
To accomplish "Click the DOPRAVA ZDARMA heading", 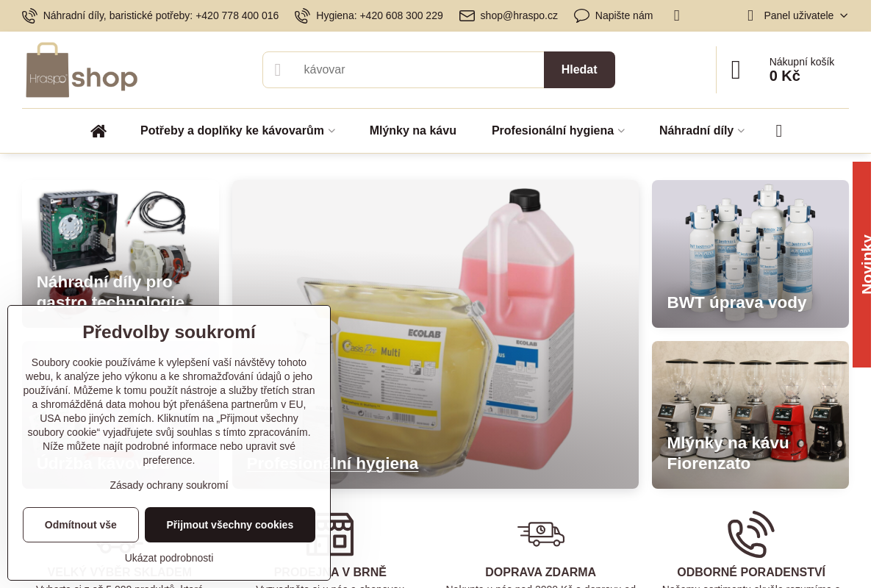I will tap(540, 572).
